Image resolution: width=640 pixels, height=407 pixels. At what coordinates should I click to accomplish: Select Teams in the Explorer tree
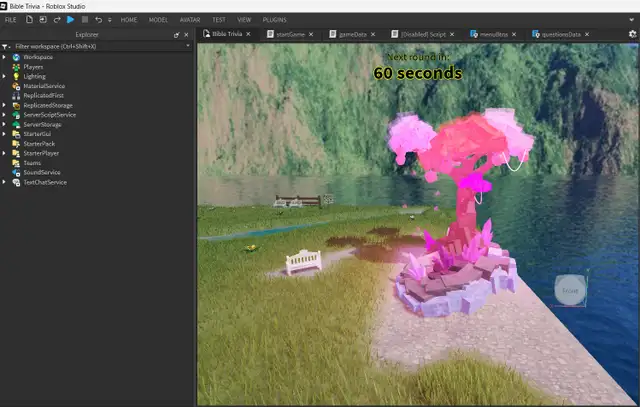(x=32, y=163)
